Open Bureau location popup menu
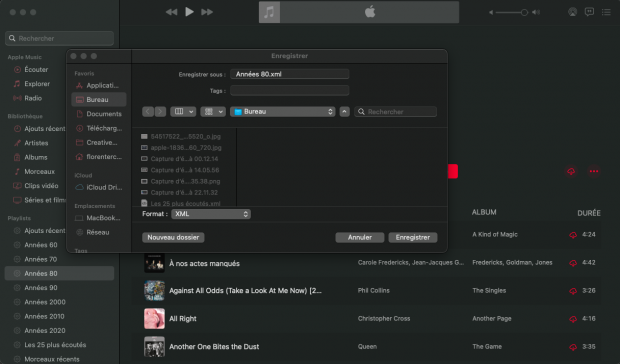Image resolution: width=620 pixels, height=364 pixels. point(283,111)
